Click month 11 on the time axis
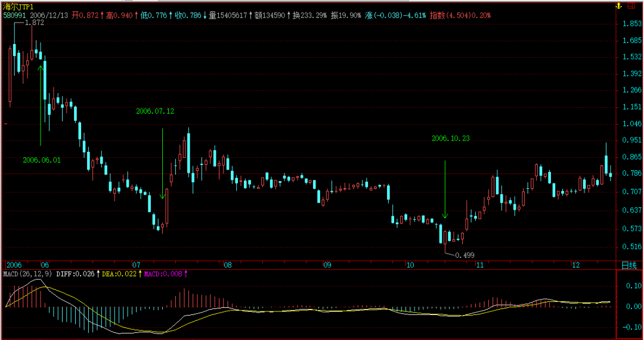Screen dimensions: 644x340 click(x=479, y=265)
